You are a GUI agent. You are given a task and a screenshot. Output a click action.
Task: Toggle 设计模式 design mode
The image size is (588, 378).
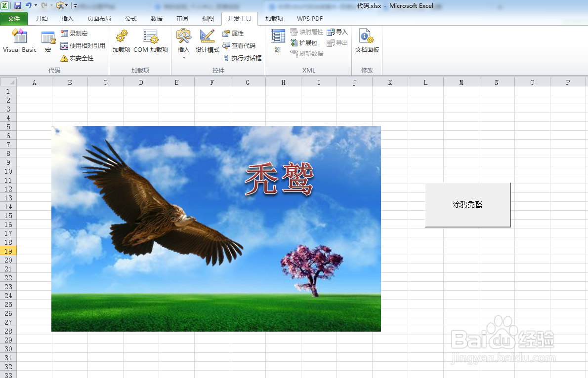click(208, 41)
